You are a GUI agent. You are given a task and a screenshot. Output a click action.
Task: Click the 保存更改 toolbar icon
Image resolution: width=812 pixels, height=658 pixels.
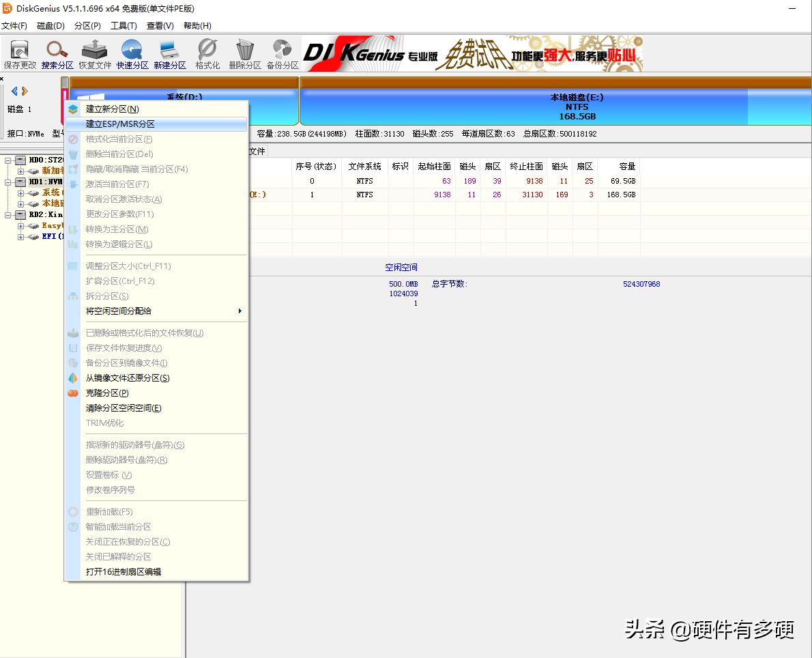[18, 53]
